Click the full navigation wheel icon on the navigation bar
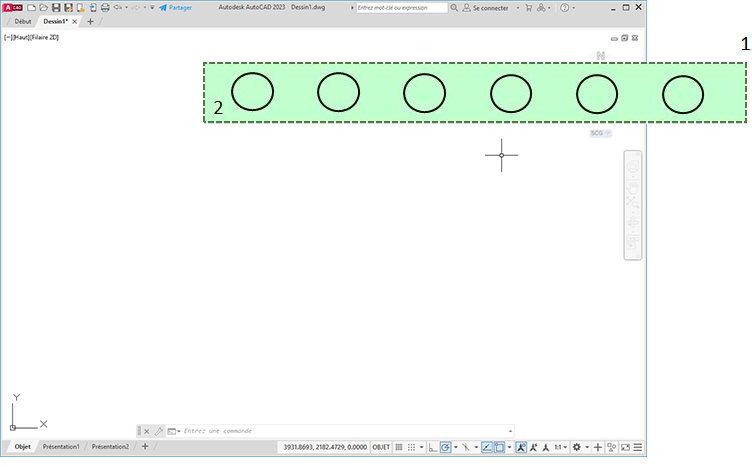This screenshot has height=467, width=752. pos(633,166)
